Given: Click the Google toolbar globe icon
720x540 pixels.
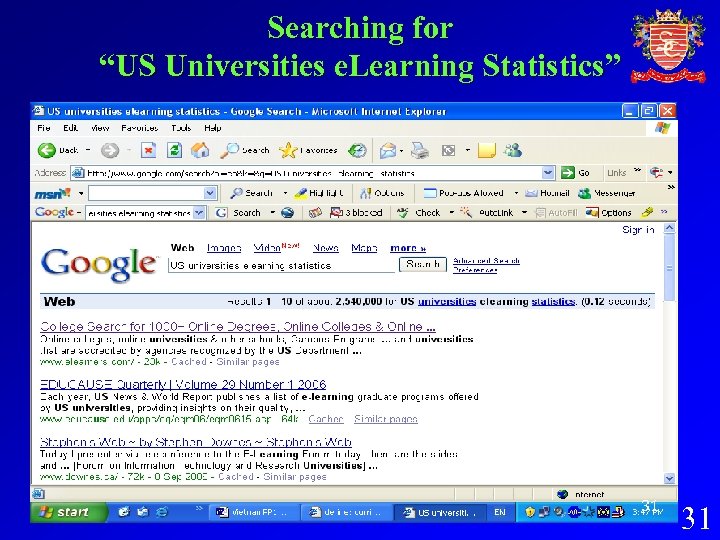Looking at the screenshot, I should (x=287, y=213).
